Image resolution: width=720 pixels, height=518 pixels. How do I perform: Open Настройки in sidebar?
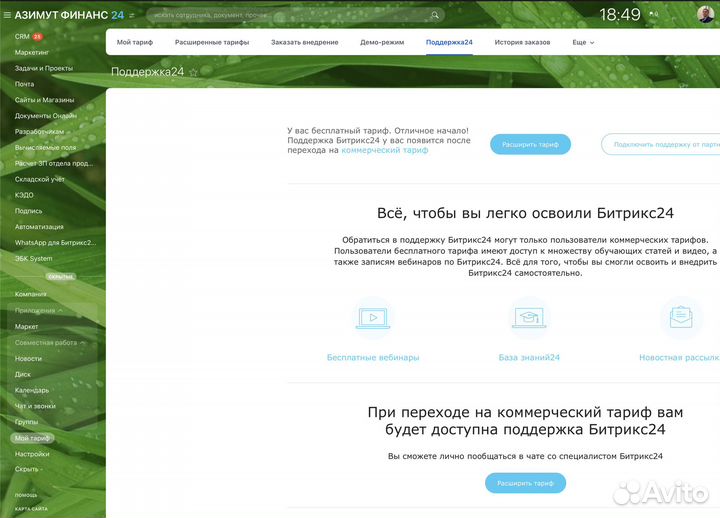[x=32, y=454]
